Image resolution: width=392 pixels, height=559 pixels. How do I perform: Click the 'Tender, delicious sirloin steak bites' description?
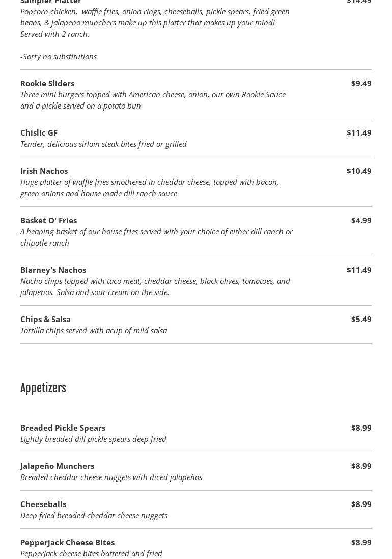[x=103, y=144]
